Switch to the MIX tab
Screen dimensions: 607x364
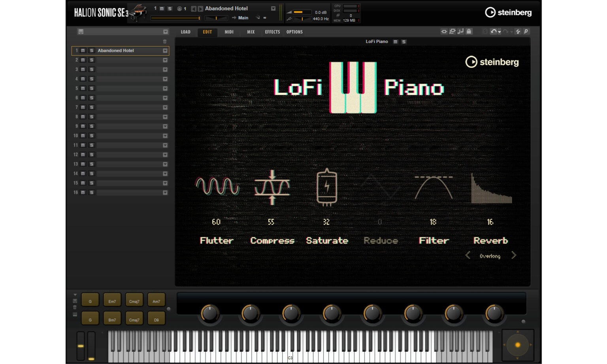pos(251,32)
